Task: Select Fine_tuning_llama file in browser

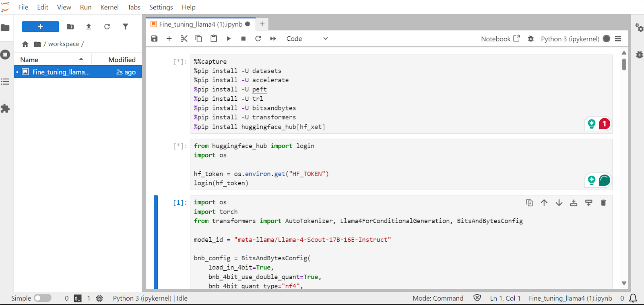Action: (x=61, y=72)
